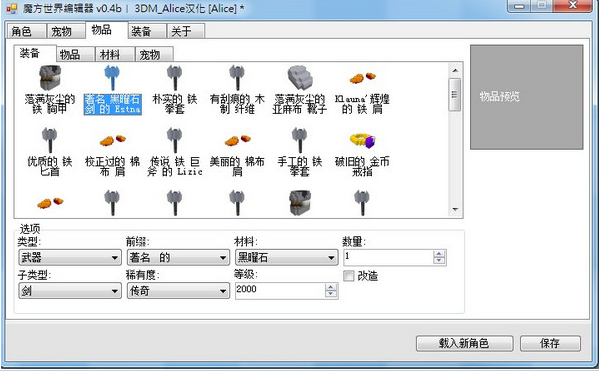Viewport: 599px width, 371px height.
Task: Open the 类型 dropdown showing 武器
Action: click(70, 258)
